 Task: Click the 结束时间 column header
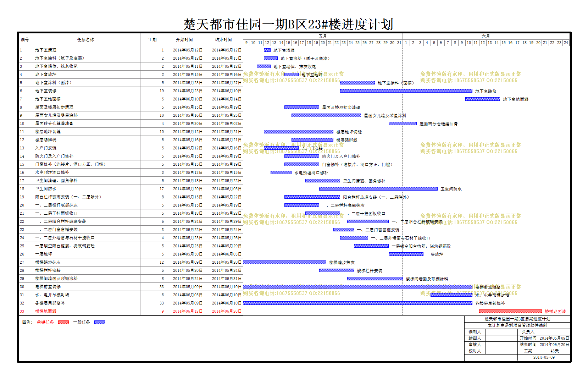click(223, 40)
